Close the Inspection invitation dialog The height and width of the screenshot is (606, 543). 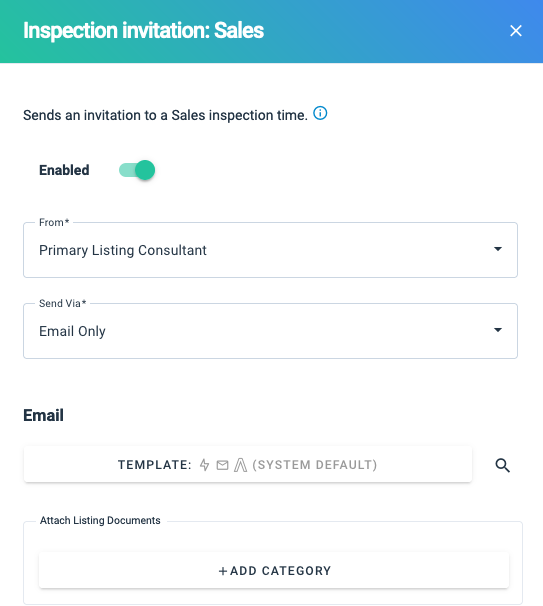point(516,31)
